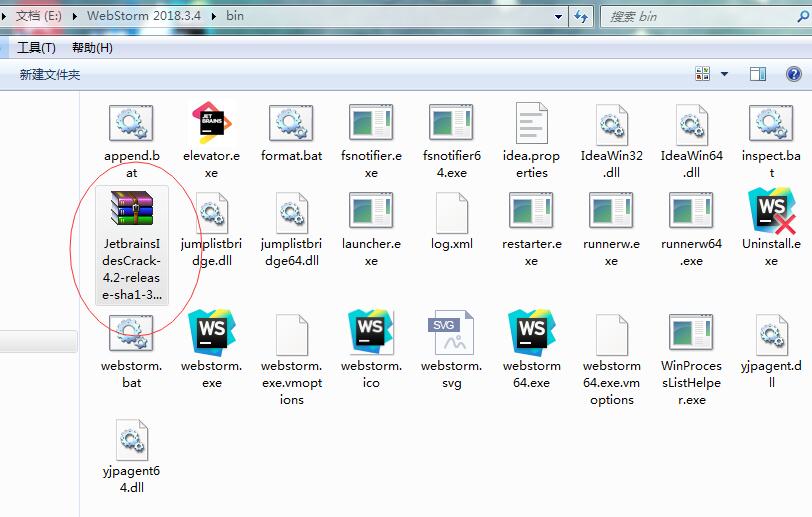Select the yjpagent.dll icon

click(772, 335)
